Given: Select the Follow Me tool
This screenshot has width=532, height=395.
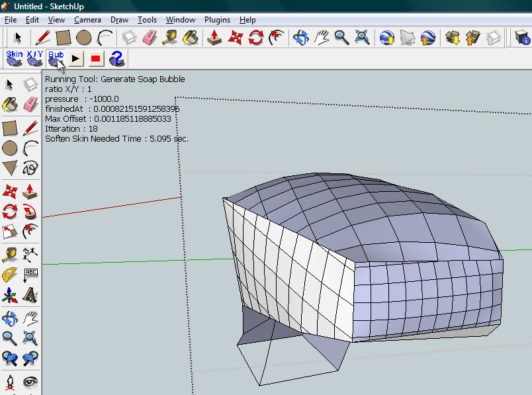Looking at the screenshot, I should 30,212.
